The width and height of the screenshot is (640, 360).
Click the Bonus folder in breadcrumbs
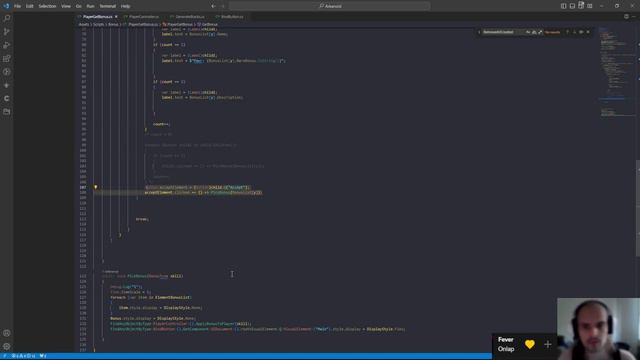tap(113, 24)
